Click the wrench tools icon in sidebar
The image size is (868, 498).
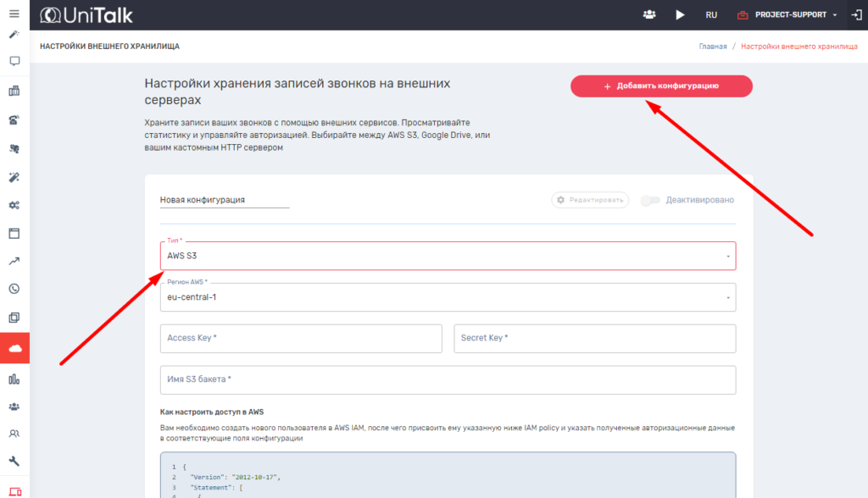(14, 462)
